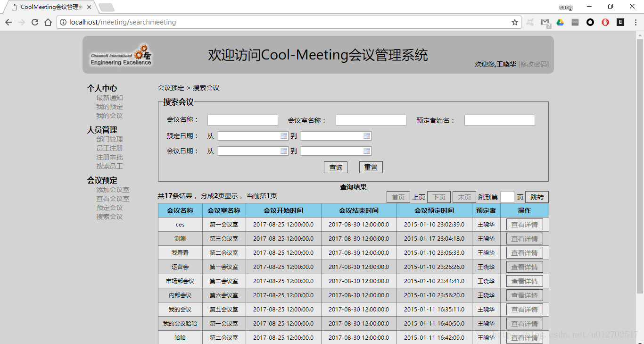Switch to the CoolMeeting browser tab
Image resolution: width=644 pixels, height=344 pixels.
coord(50,7)
